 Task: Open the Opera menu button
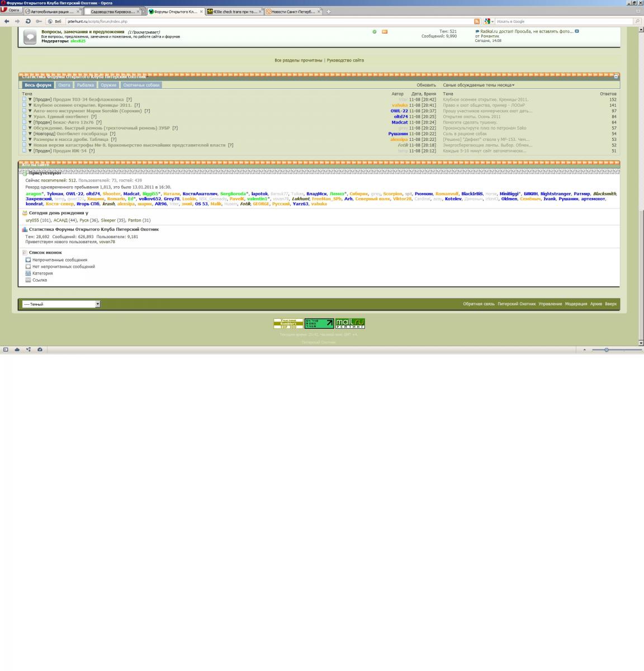[x=11, y=11]
